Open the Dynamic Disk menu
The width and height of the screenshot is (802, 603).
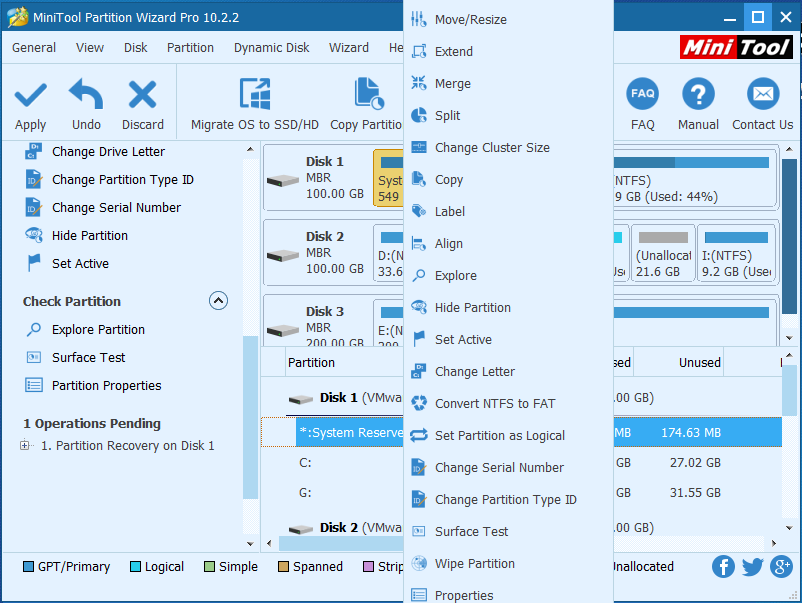point(272,48)
